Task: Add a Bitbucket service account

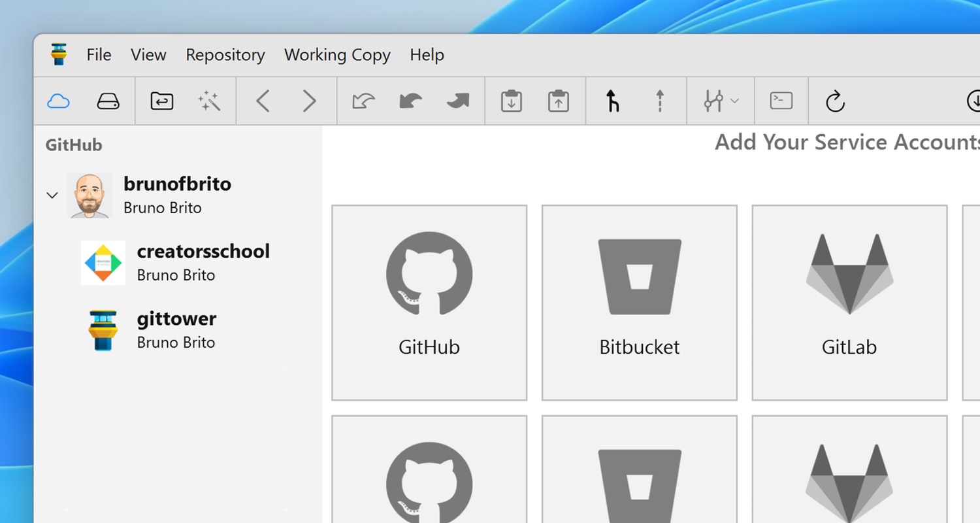Action: [x=639, y=302]
